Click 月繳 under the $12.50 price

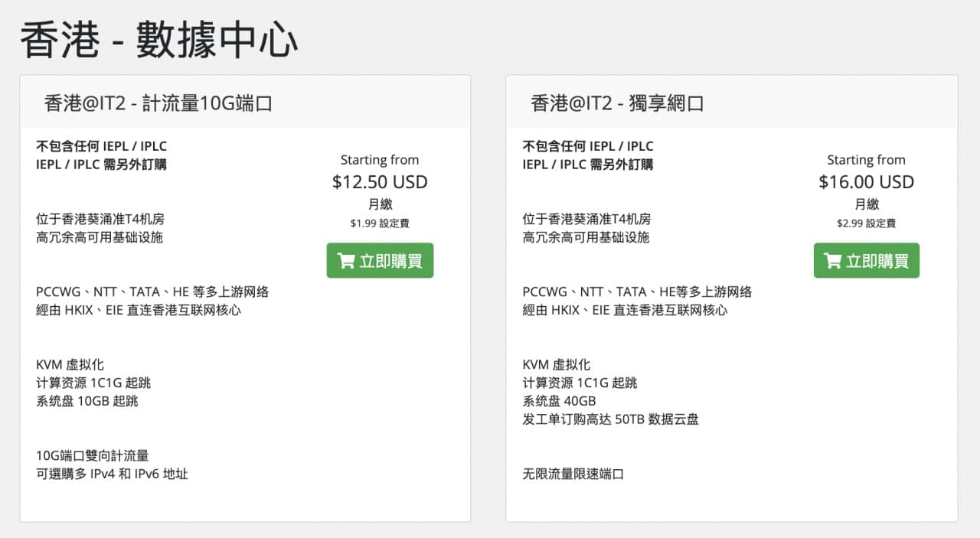pos(380,204)
